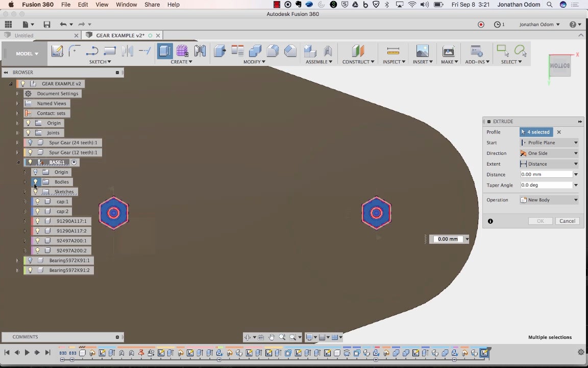Click the Insert image toolbar icon
The image size is (588, 368).
(x=422, y=51)
